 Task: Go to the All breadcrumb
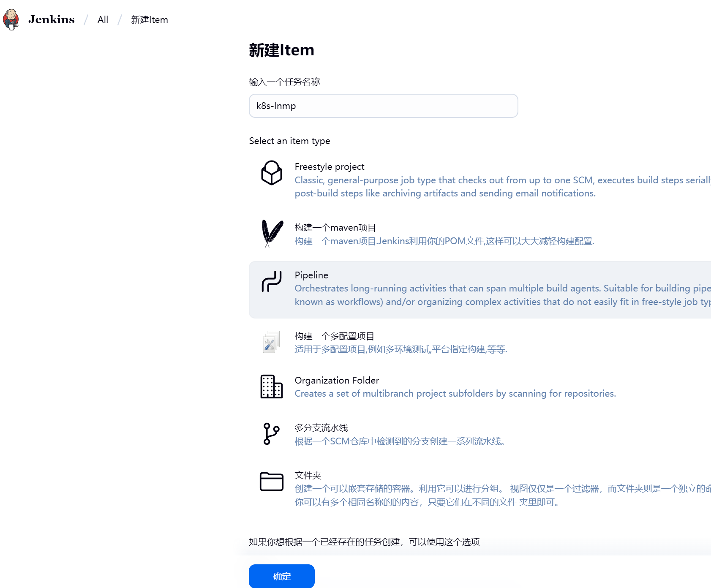coord(103,19)
